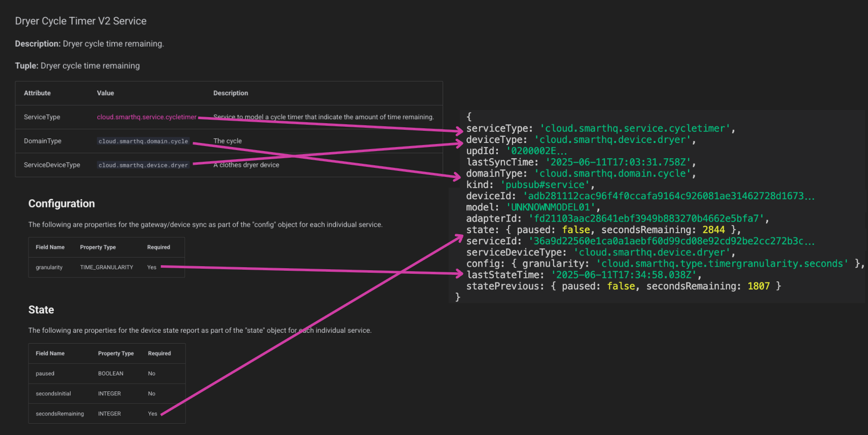Click the serviceDeviceType line in JSON output
The height and width of the screenshot is (435, 868).
coord(601,252)
